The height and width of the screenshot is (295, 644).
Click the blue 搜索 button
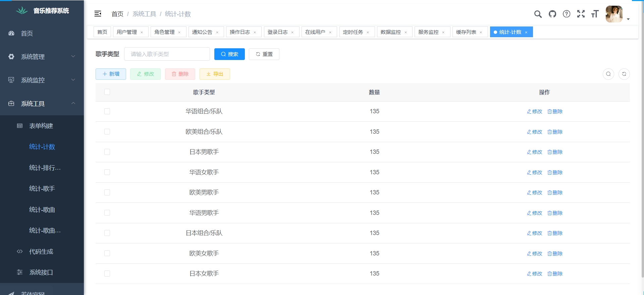click(229, 54)
